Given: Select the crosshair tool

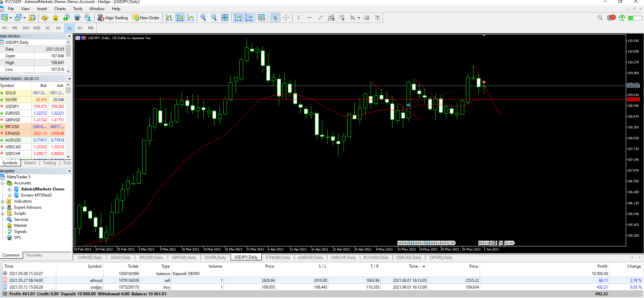Looking at the screenshot, I should (286, 18).
